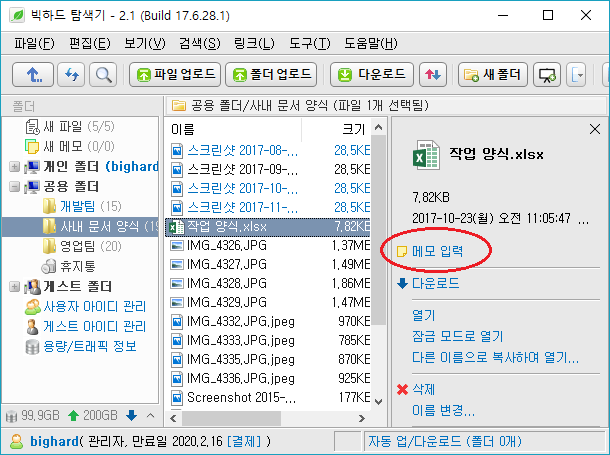Select the 게스트 폴더 tree item
Viewport: 610px width, 455px height.
68,287
